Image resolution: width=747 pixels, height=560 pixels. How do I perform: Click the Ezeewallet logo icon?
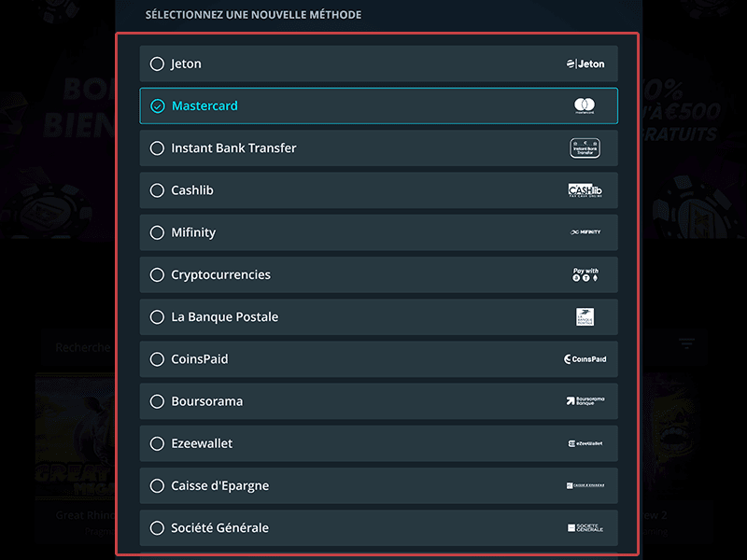click(585, 443)
